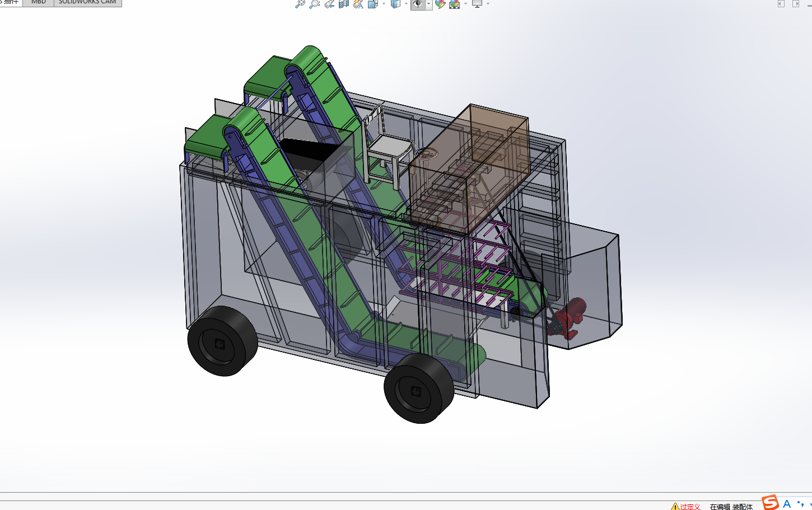The width and height of the screenshot is (812, 510).
Task: Click the View Settings monitor icon
Action: 477,4
